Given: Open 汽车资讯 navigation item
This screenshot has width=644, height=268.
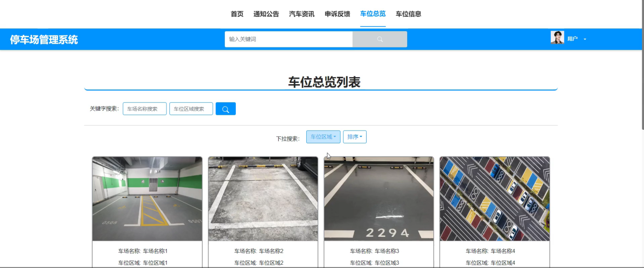Looking at the screenshot, I should click(x=302, y=14).
